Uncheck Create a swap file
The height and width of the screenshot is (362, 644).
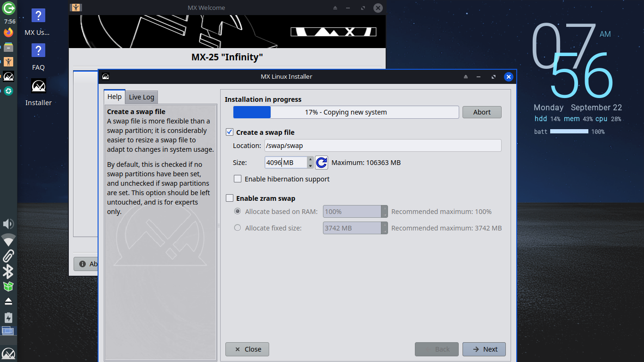(230, 132)
